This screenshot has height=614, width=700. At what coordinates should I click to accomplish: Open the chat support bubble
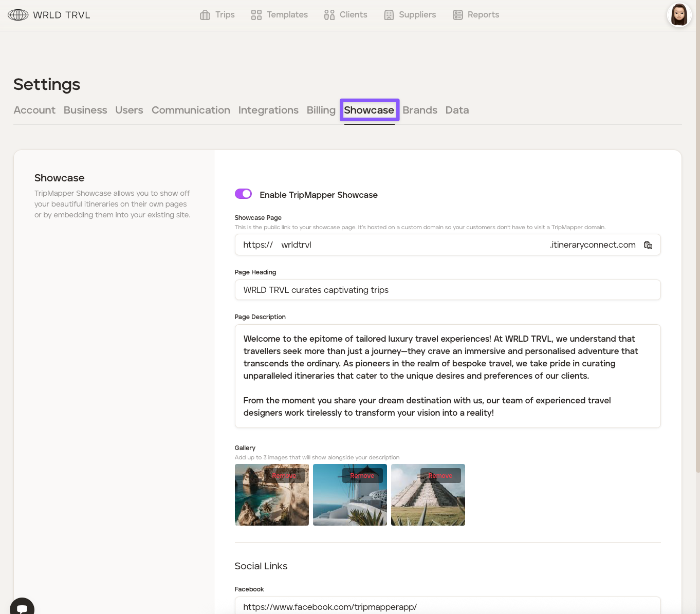pyautogui.click(x=22, y=608)
